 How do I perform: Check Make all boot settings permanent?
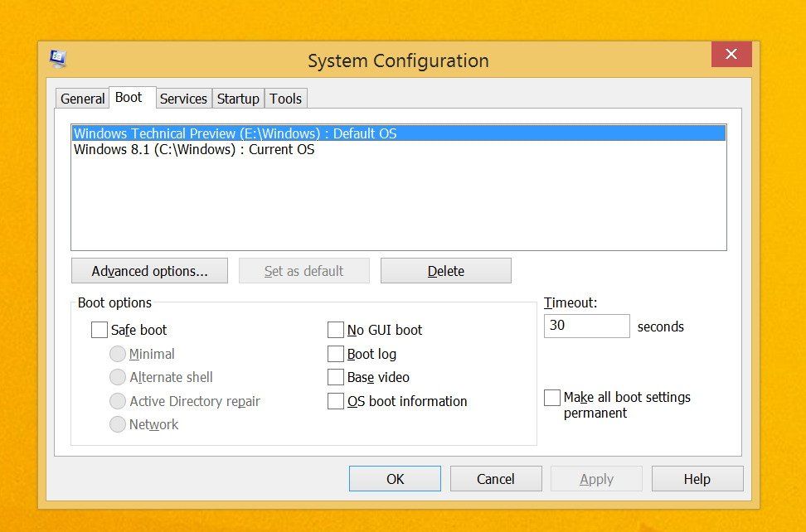(x=552, y=398)
